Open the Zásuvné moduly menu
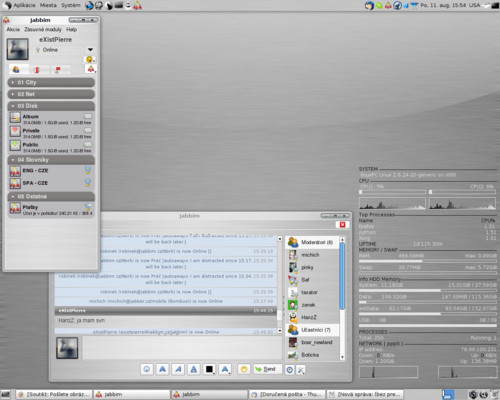 pyautogui.click(x=43, y=29)
